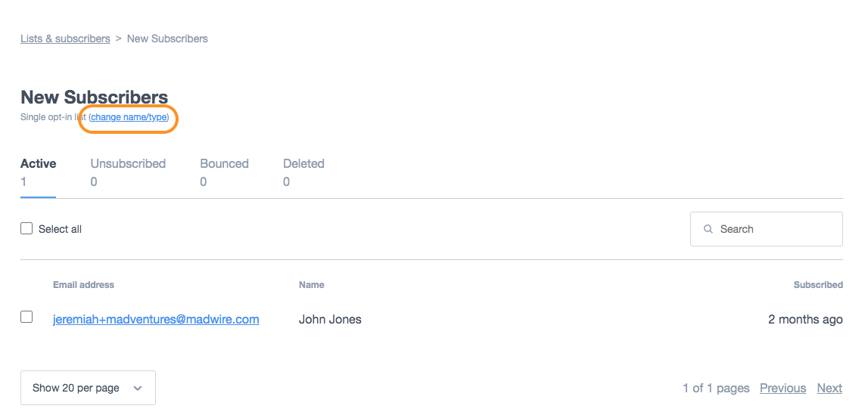Check the box next to jeremiah+madventures email
This screenshot has height=415, width=868.
[26, 317]
